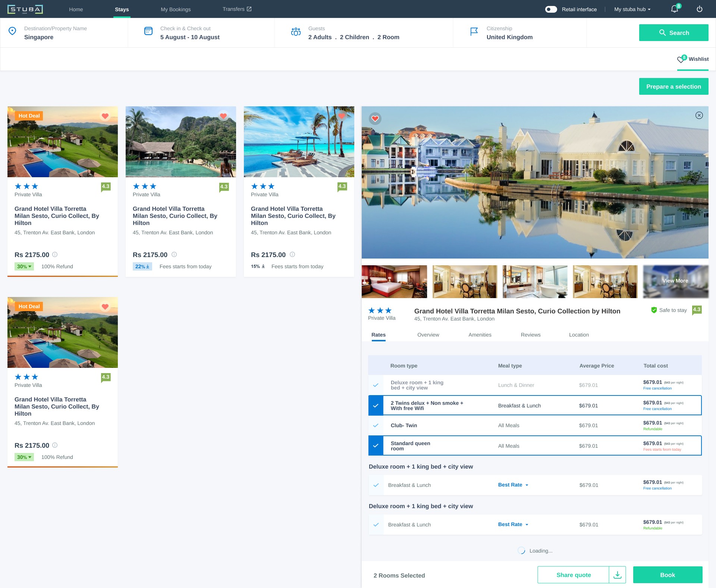Close the hotel detail panel
The image size is (716, 588).
coord(699,115)
